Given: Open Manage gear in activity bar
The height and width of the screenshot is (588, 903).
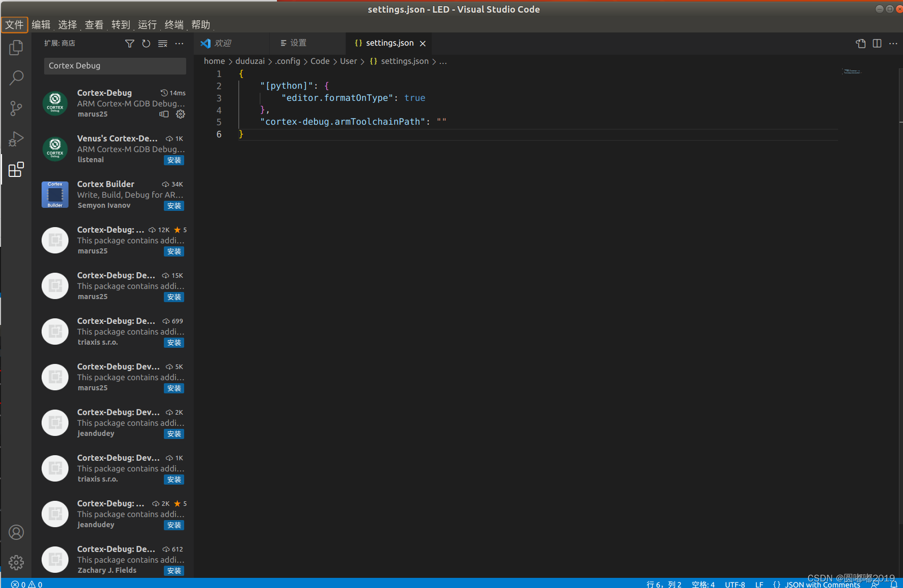Looking at the screenshot, I should tap(16, 562).
